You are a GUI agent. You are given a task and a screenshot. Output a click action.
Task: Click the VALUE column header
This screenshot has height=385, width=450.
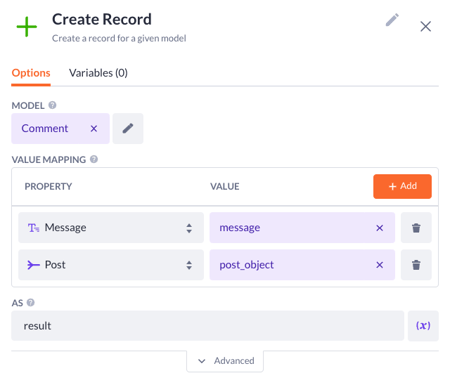225,187
